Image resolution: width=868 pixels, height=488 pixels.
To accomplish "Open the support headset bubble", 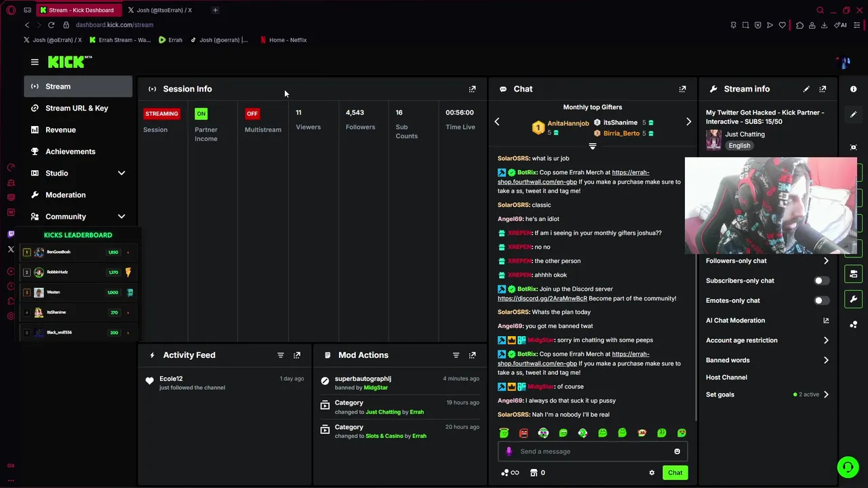I will pyautogui.click(x=847, y=467).
